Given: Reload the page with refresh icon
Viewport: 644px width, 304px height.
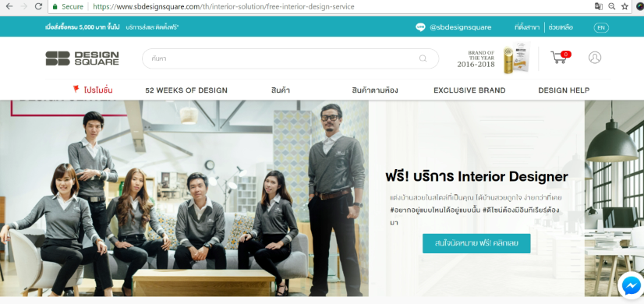Looking at the screenshot, I should (x=38, y=6).
